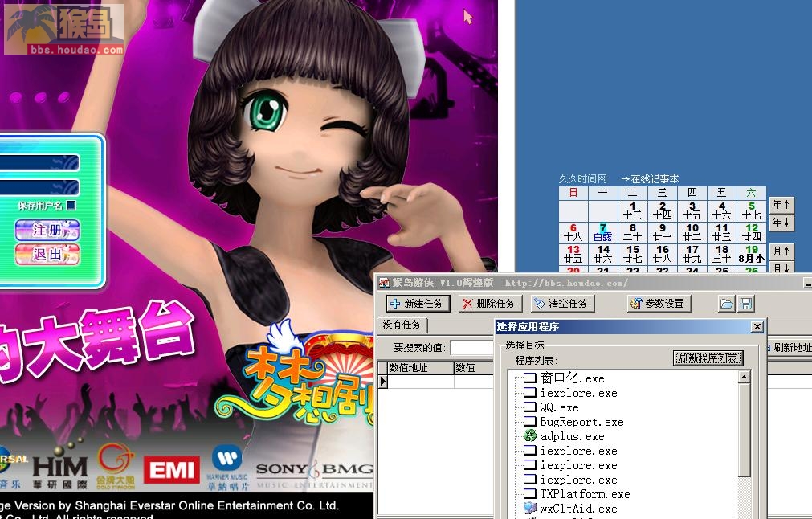This screenshot has width=812, height=519.
Task: Select the green adplus.exe recycle icon
Action: click(530, 435)
